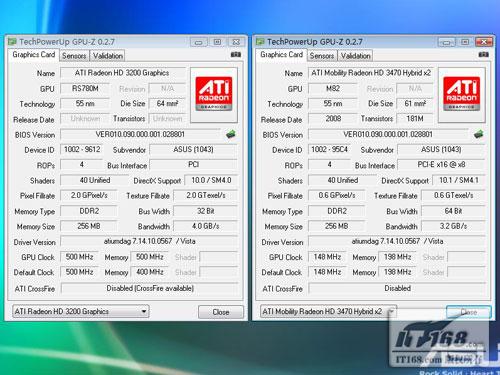Click Release Date value 2008

(333, 119)
